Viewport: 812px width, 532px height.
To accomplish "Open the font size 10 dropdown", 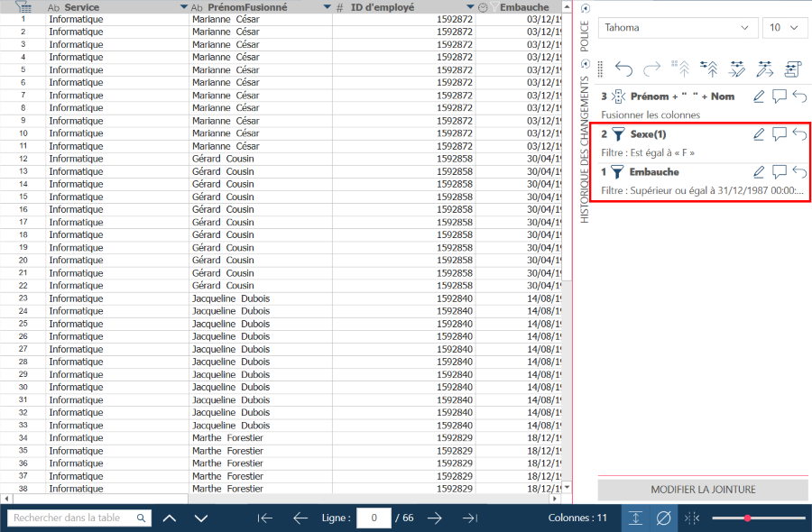I will coord(784,28).
